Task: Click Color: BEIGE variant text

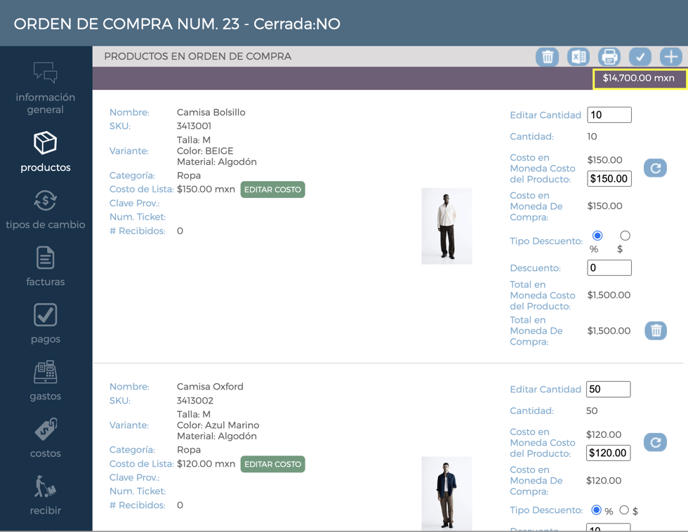Action: [205, 151]
